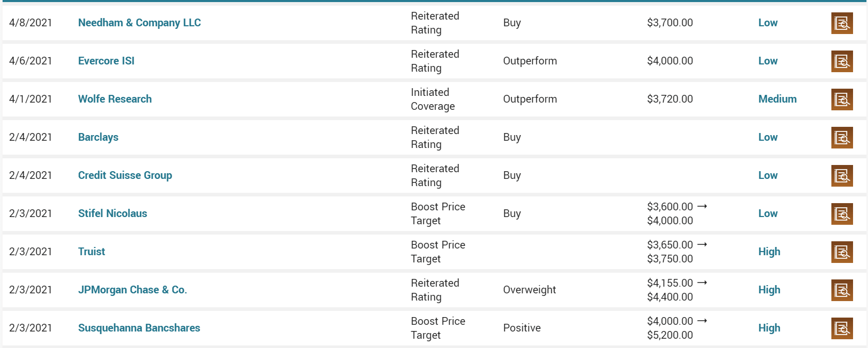Open details icon for Barclays row
Viewport: 868px width, 348px height.
point(842,138)
